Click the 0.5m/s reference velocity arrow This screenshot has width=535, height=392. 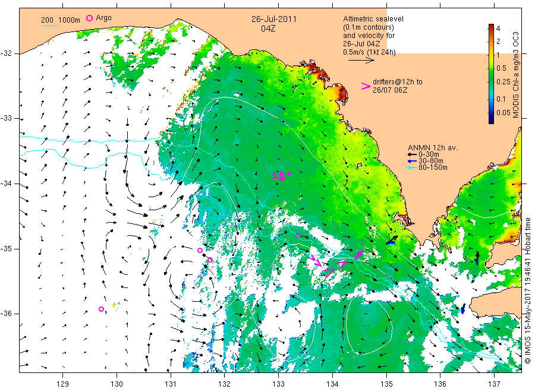(x=361, y=61)
